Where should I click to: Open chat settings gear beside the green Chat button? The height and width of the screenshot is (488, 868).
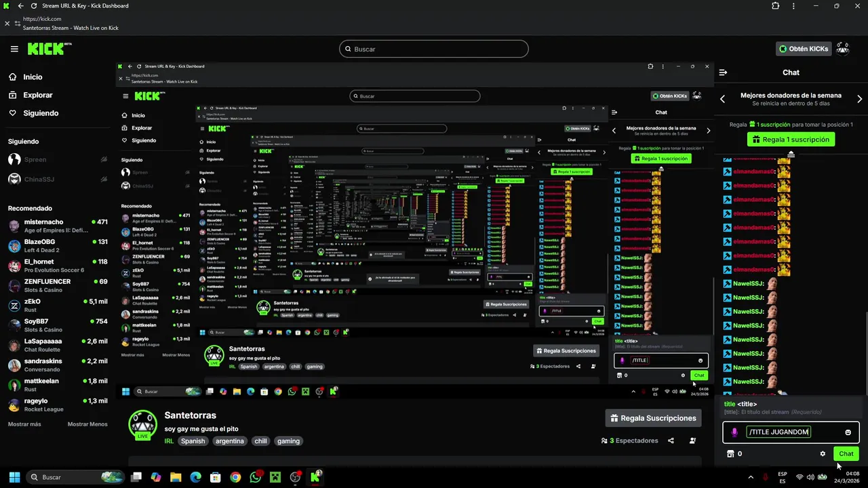coord(823,454)
